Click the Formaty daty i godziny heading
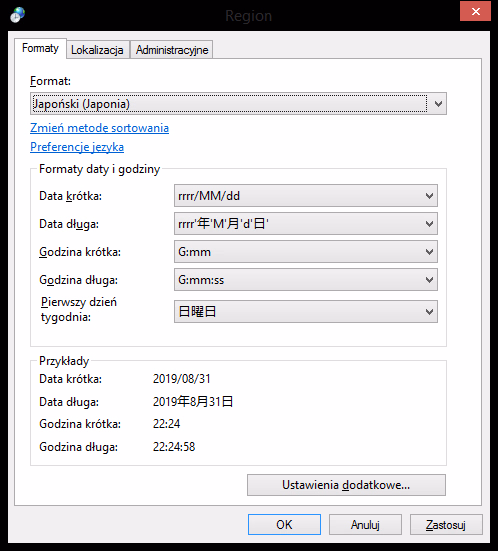This screenshot has width=498, height=551. point(99,169)
